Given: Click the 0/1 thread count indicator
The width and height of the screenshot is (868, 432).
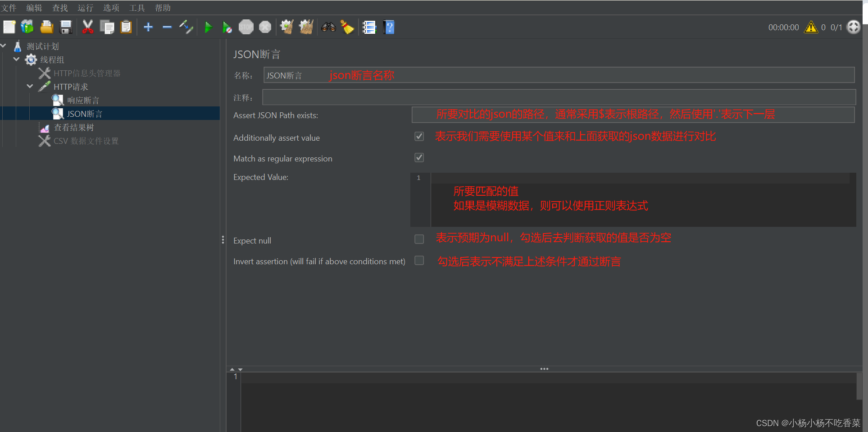Looking at the screenshot, I should tap(836, 28).
